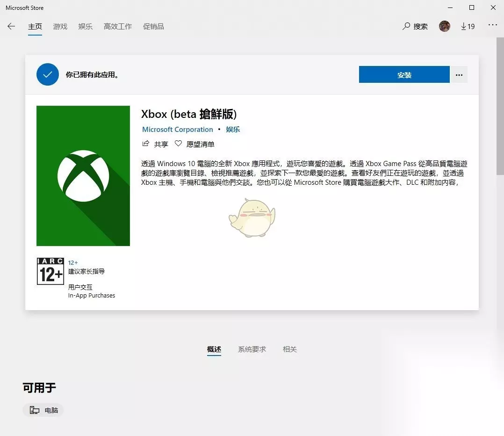Click the vertical scrollbar thumb

click(x=500, y=107)
